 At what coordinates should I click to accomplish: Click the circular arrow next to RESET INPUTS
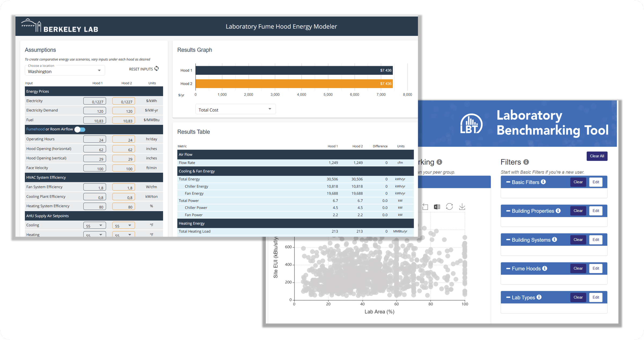(157, 69)
